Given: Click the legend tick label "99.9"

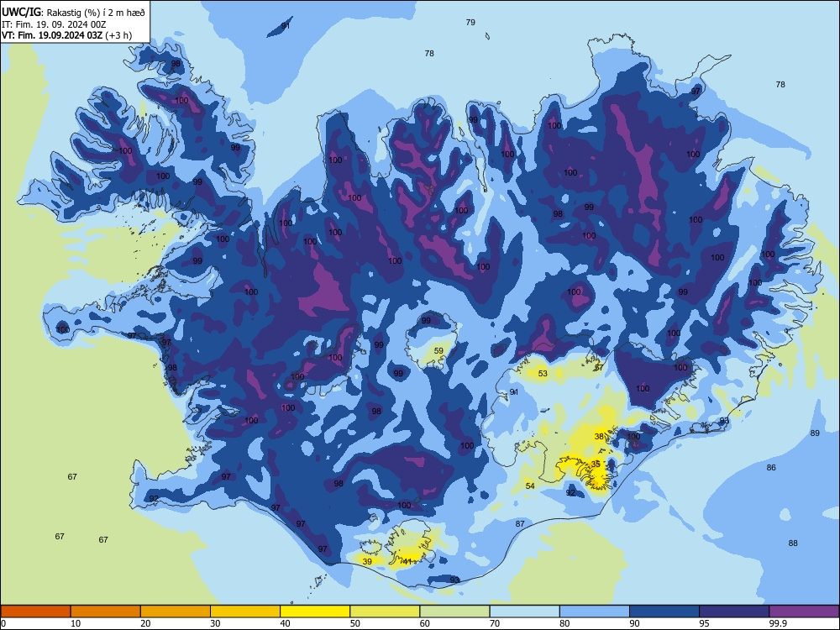Looking at the screenshot, I should pos(777,623).
